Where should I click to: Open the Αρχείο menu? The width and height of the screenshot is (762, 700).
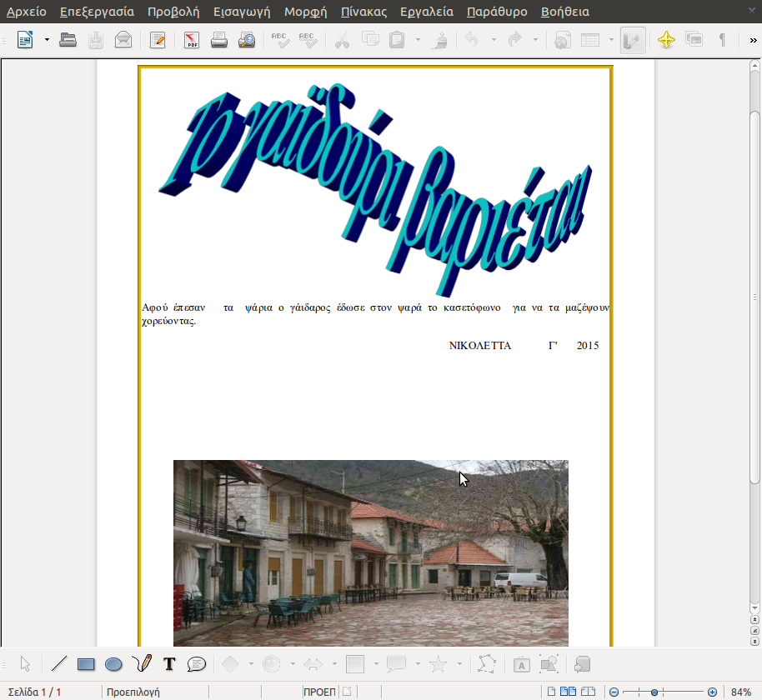(x=27, y=12)
